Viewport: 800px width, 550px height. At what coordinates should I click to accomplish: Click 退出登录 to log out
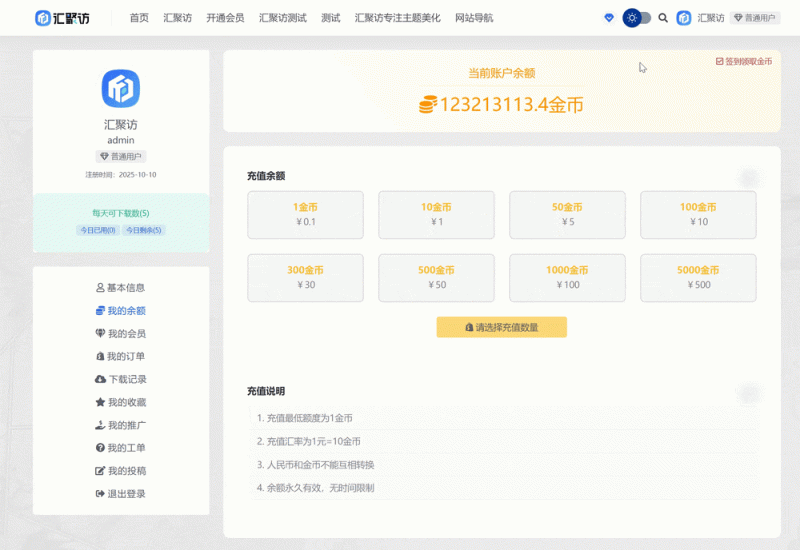pos(121,493)
